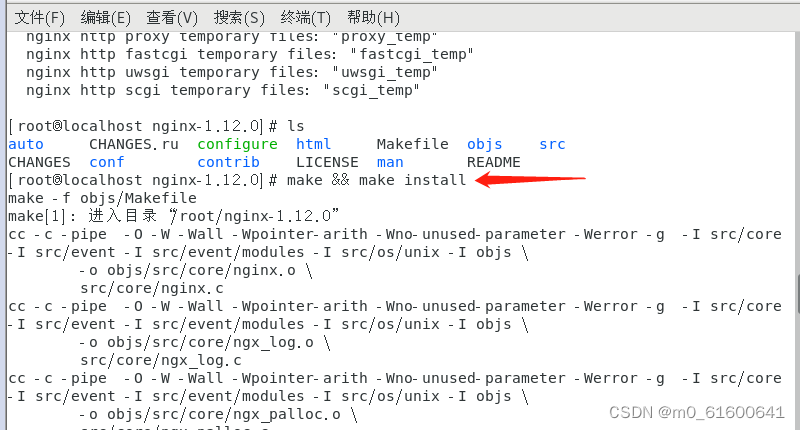
Task: Click the '"fastcgi_temp"' value
Action: (412, 54)
